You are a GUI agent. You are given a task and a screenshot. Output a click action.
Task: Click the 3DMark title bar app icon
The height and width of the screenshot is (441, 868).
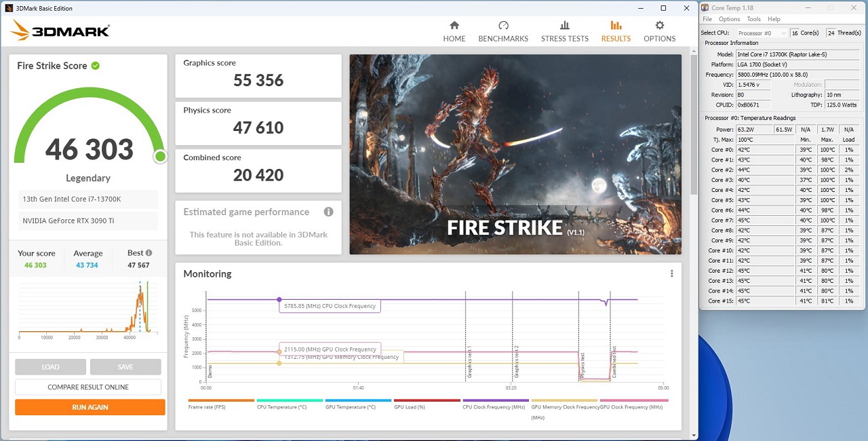[9, 8]
